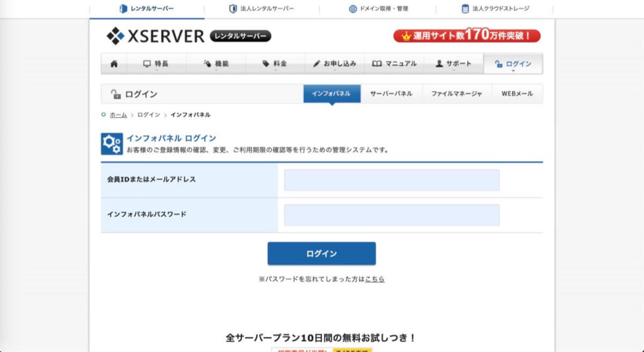Switch to the インフォパネル tab

point(332,94)
